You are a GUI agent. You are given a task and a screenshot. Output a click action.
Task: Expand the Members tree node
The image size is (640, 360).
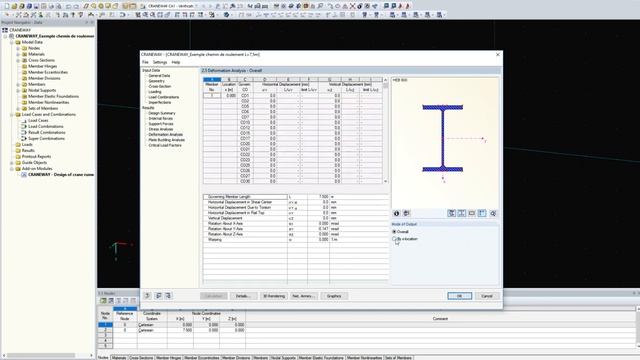click(x=18, y=84)
